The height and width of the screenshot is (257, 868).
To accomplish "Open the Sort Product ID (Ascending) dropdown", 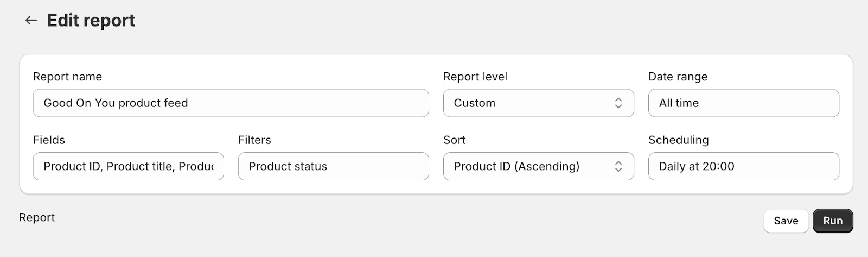I will tap(538, 166).
